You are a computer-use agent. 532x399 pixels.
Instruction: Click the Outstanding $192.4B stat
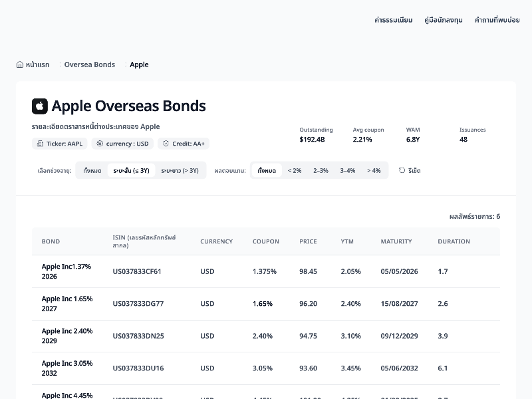point(317,135)
